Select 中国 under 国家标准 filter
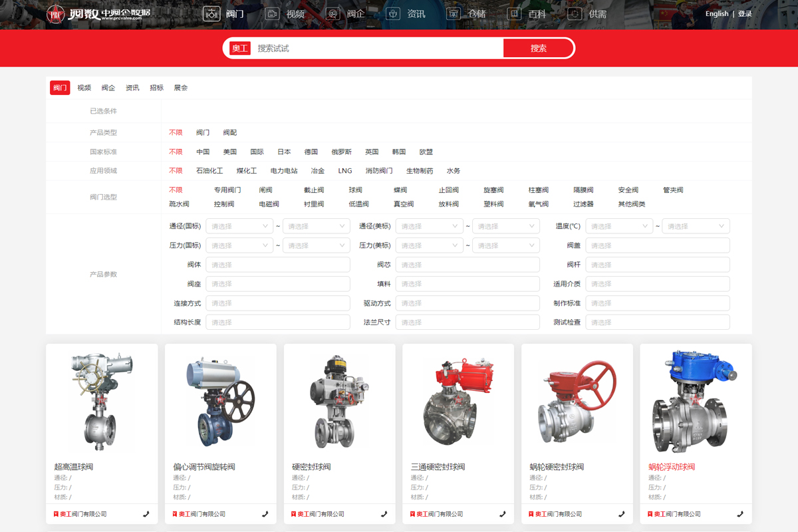This screenshot has height=532, width=798. click(x=203, y=152)
